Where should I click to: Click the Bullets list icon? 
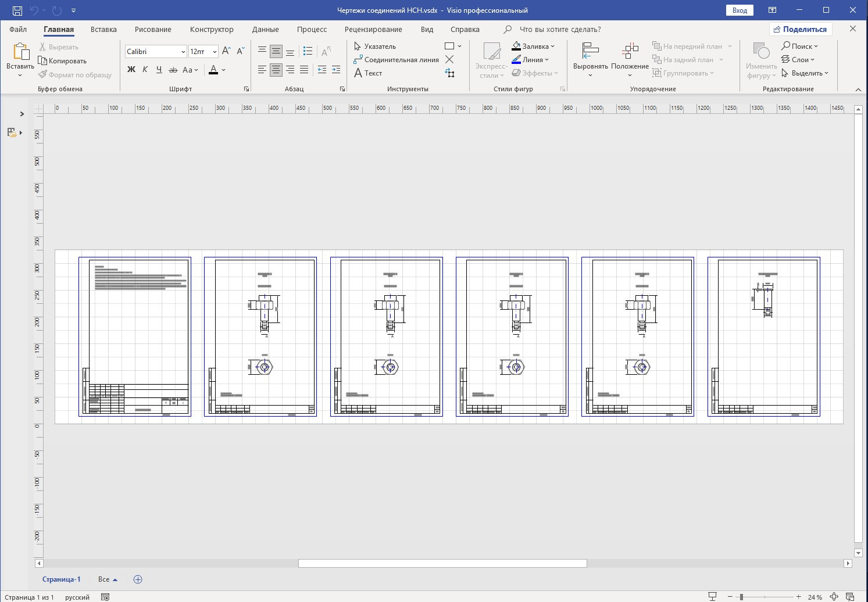click(x=308, y=51)
